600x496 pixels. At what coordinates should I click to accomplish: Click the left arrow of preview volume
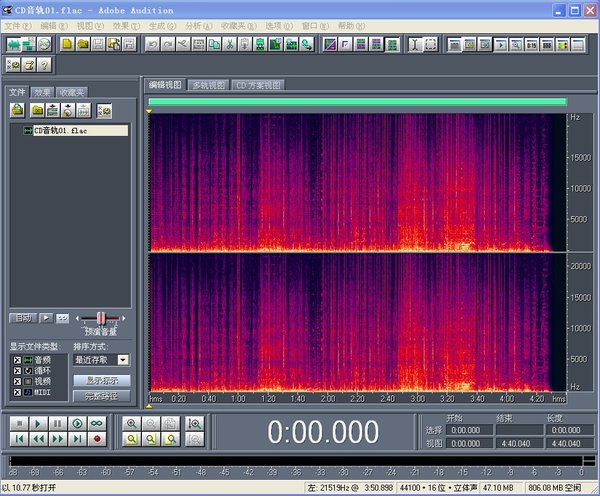[77, 318]
